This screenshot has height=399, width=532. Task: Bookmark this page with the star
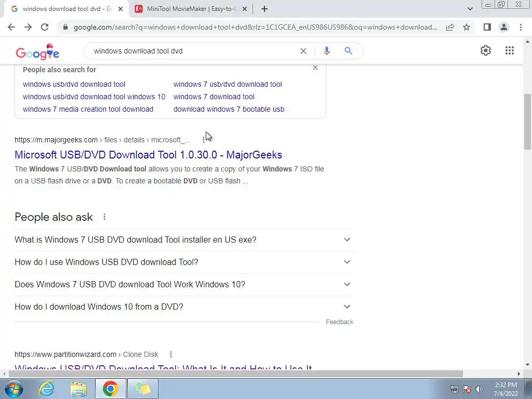pos(467,27)
